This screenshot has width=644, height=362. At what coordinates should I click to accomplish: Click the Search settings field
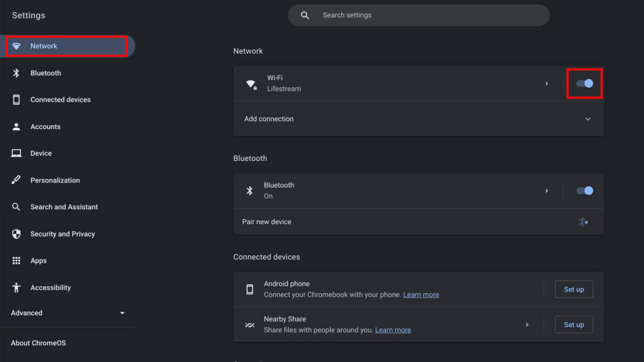point(418,15)
